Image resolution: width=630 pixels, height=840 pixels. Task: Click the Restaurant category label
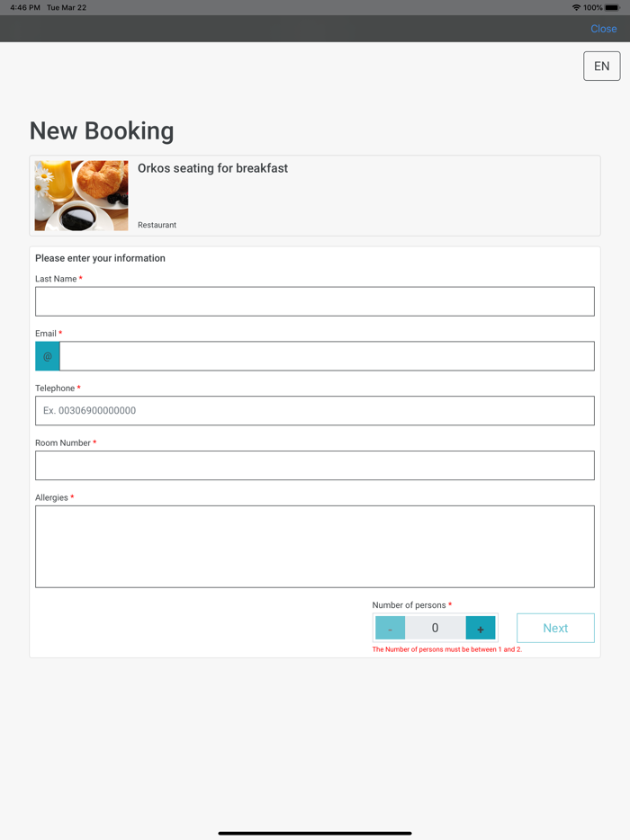[x=157, y=225]
